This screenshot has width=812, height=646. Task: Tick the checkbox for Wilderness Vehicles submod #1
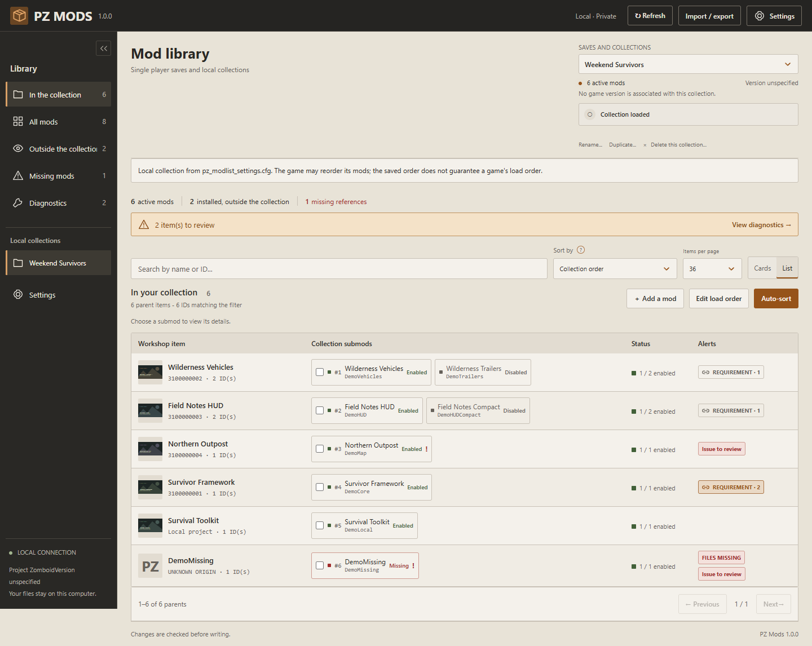[320, 372]
